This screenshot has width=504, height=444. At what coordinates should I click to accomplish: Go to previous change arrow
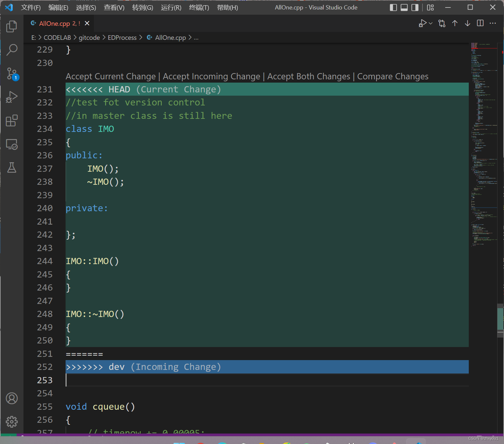[455, 23]
